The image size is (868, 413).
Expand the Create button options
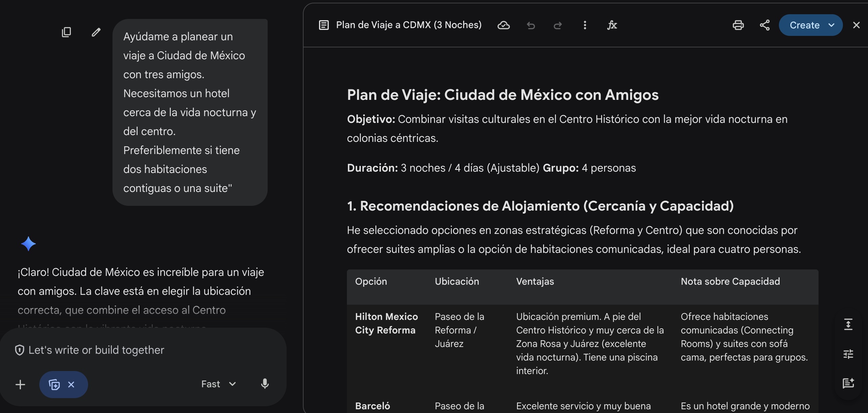pos(831,25)
